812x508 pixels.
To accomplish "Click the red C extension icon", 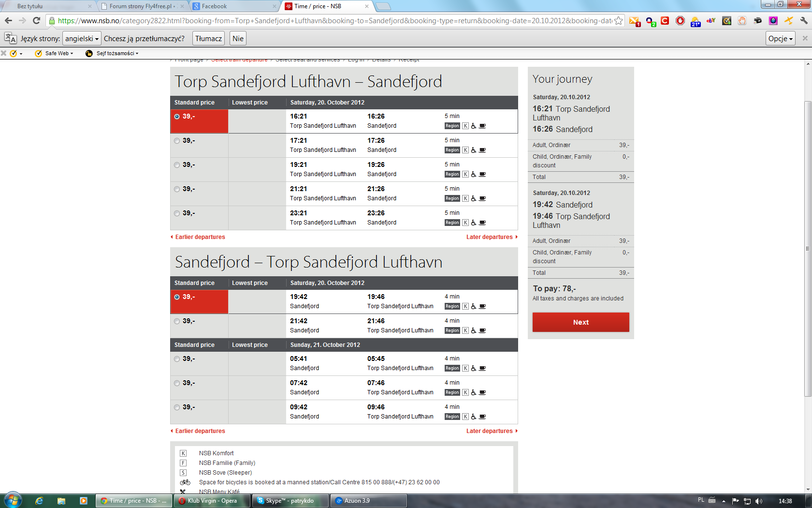I will click(665, 21).
